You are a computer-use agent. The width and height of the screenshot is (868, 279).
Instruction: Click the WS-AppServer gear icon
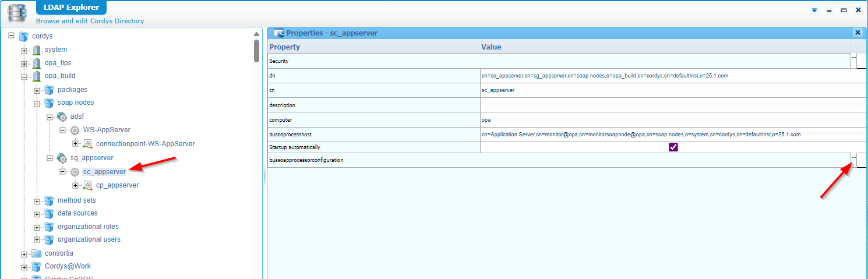click(x=75, y=130)
